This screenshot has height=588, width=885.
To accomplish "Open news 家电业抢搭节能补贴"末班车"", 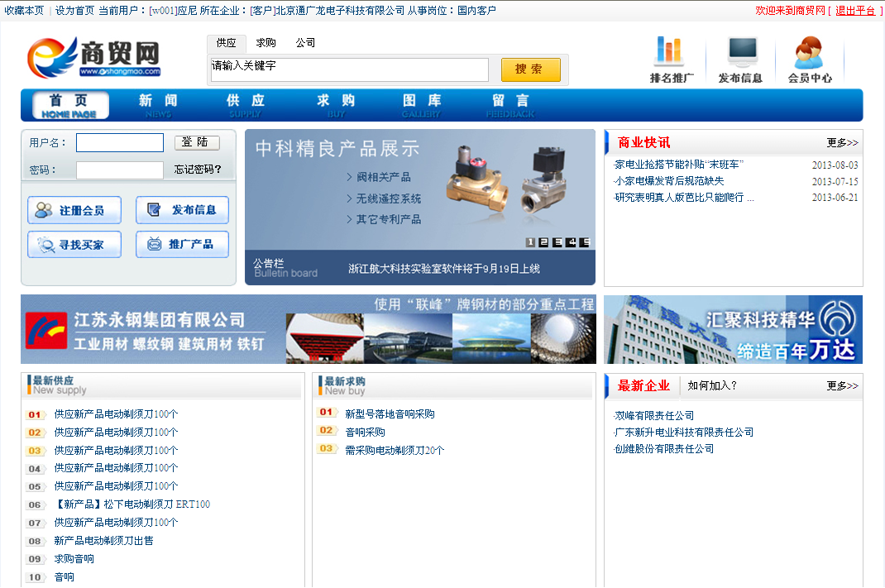I will click(x=679, y=165).
